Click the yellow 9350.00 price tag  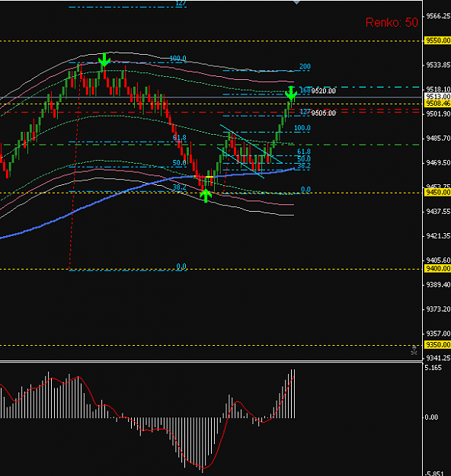(437, 344)
